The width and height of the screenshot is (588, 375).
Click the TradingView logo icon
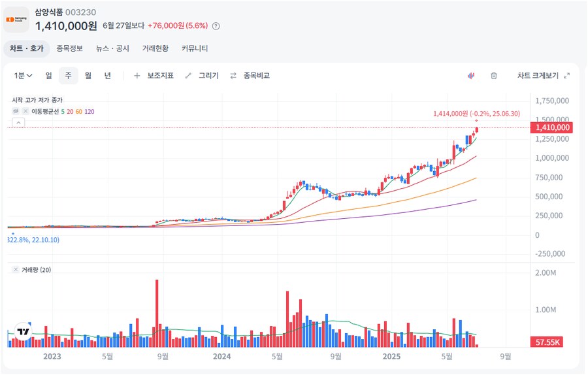point(23,331)
